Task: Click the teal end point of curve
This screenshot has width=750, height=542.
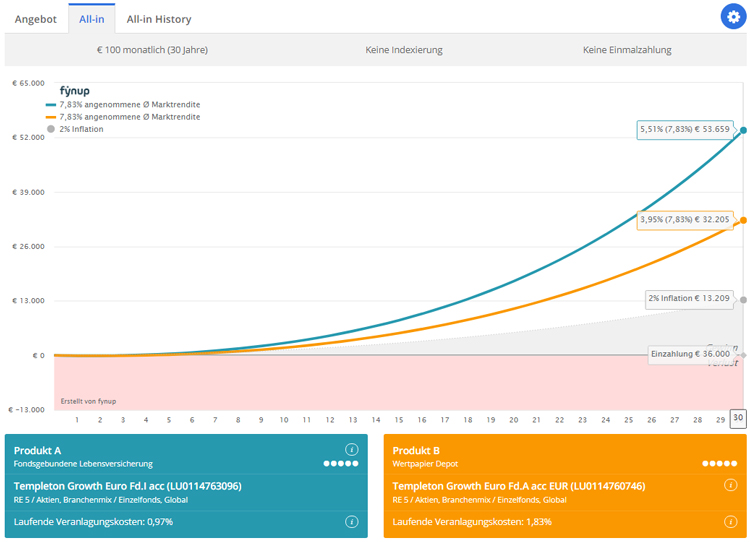Action: pos(743,130)
